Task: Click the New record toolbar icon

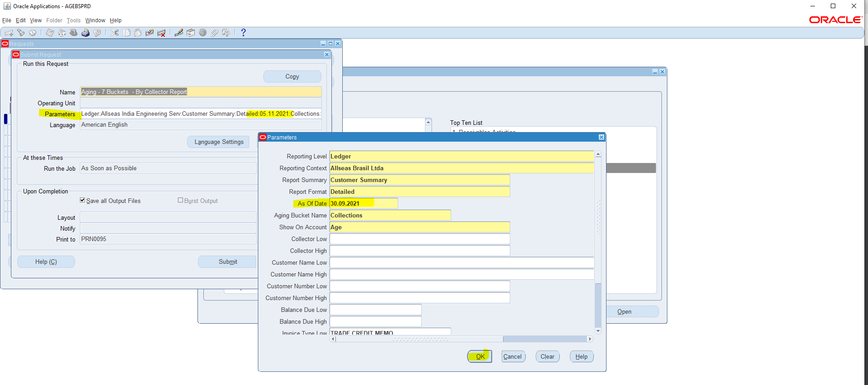Action: 9,33
